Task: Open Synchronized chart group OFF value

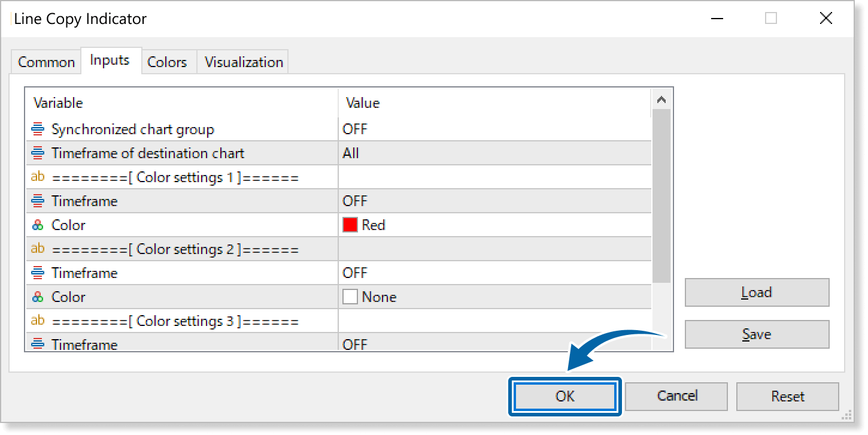Action: click(x=494, y=129)
